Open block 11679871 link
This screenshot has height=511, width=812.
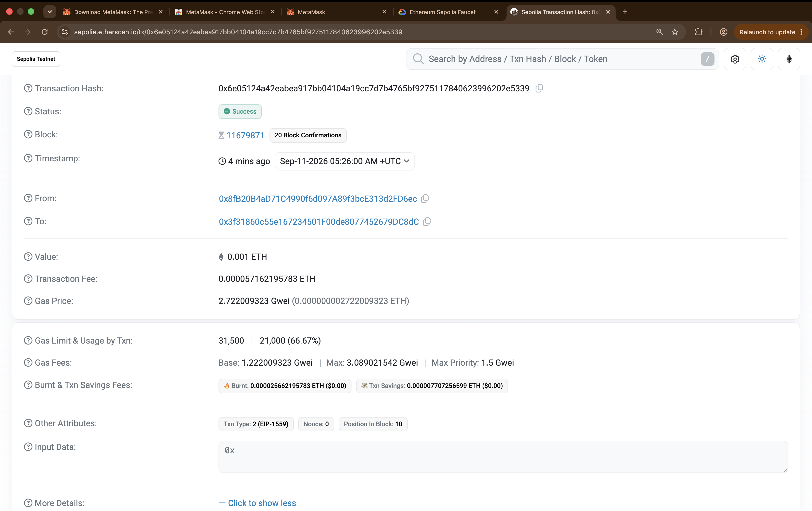click(x=245, y=135)
